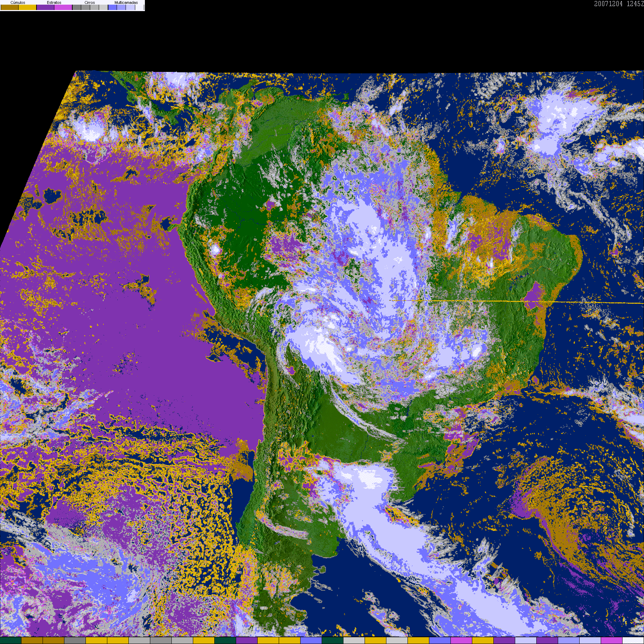Select the white dotted Multicamadas legend swatch
Image resolution: width=644 pixels, height=644 pixels.
pos(140,7)
